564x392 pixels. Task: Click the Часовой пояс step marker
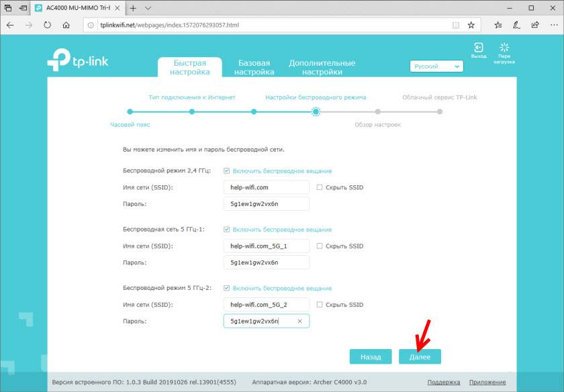pyautogui.click(x=130, y=111)
